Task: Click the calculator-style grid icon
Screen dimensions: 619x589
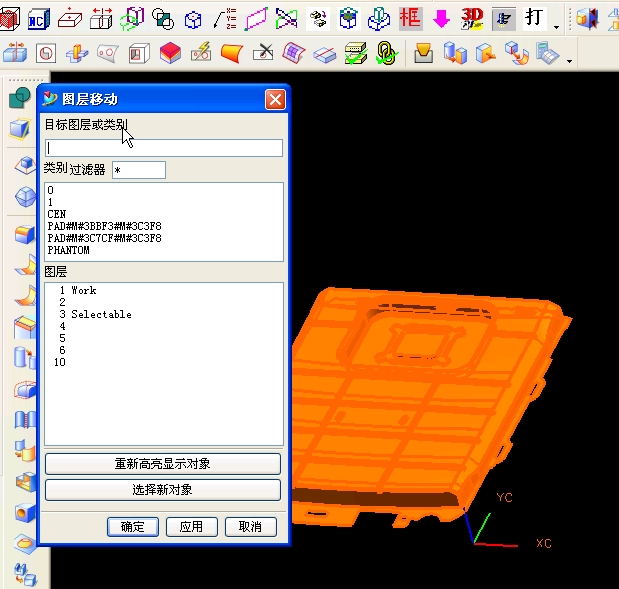Action: pyautogui.click(x=548, y=53)
